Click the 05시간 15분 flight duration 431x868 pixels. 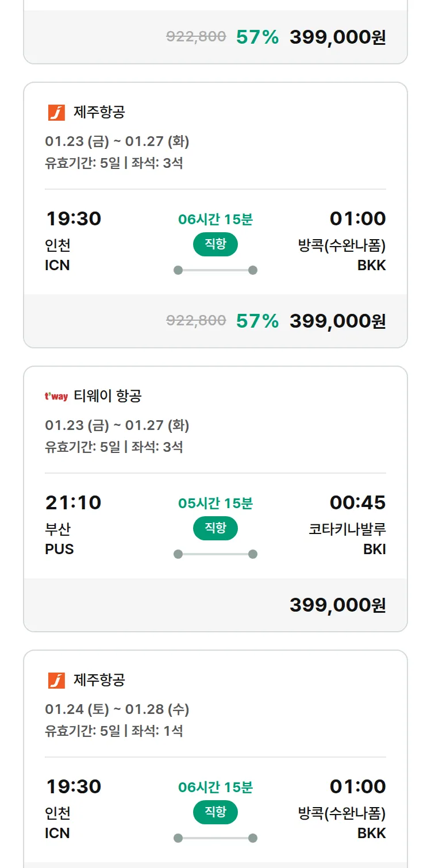click(x=215, y=504)
